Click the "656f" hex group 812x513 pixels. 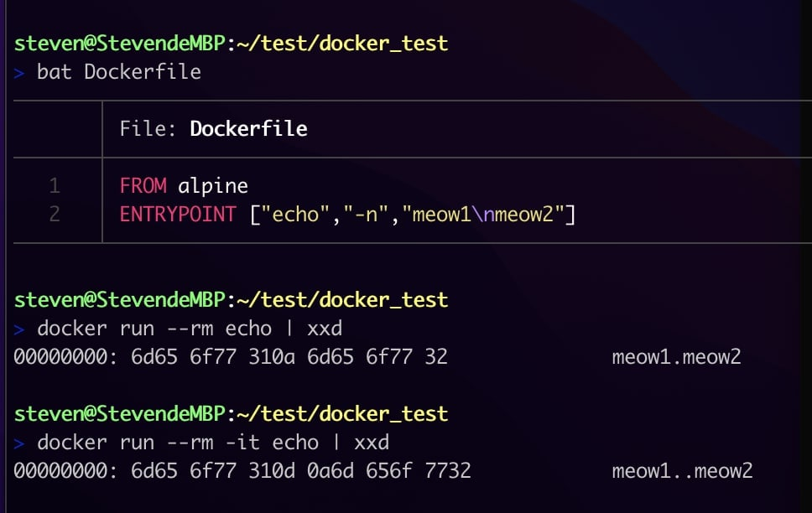tap(389, 471)
